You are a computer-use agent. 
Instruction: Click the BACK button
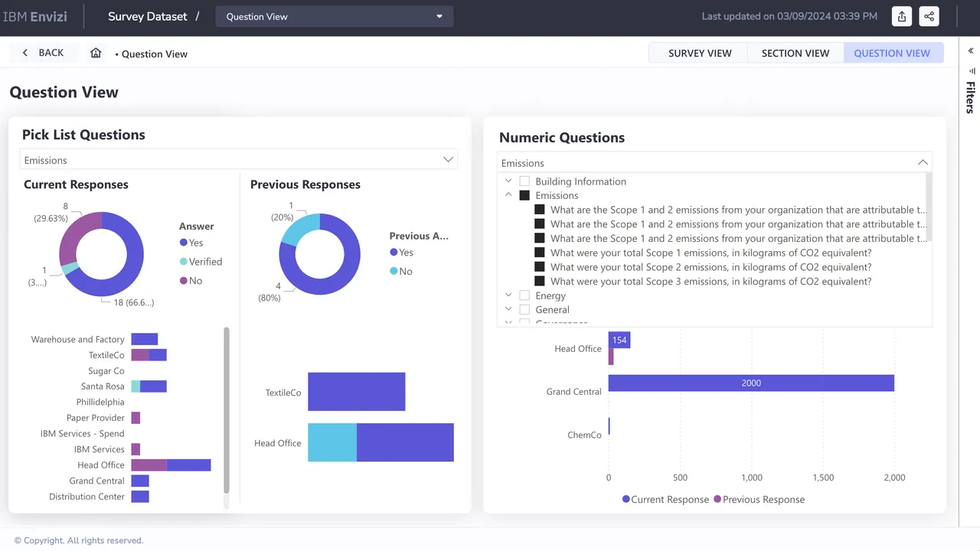coord(44,53)
